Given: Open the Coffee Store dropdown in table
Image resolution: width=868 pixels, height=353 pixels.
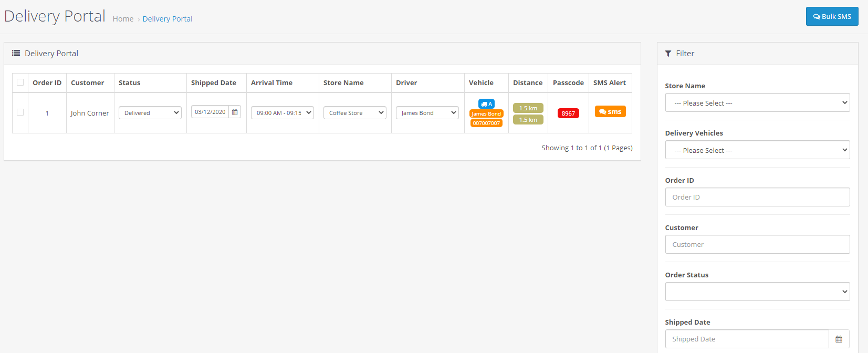Looking at the screenshot, I should click(x=355, y=113).
